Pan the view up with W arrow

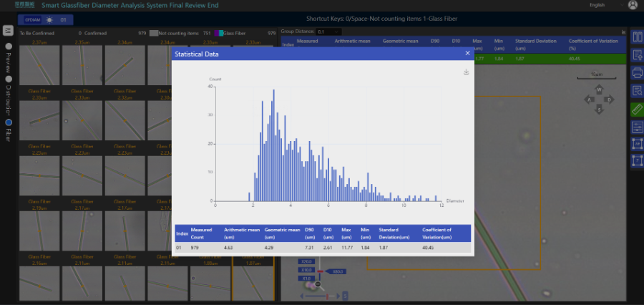click(599, 90)
